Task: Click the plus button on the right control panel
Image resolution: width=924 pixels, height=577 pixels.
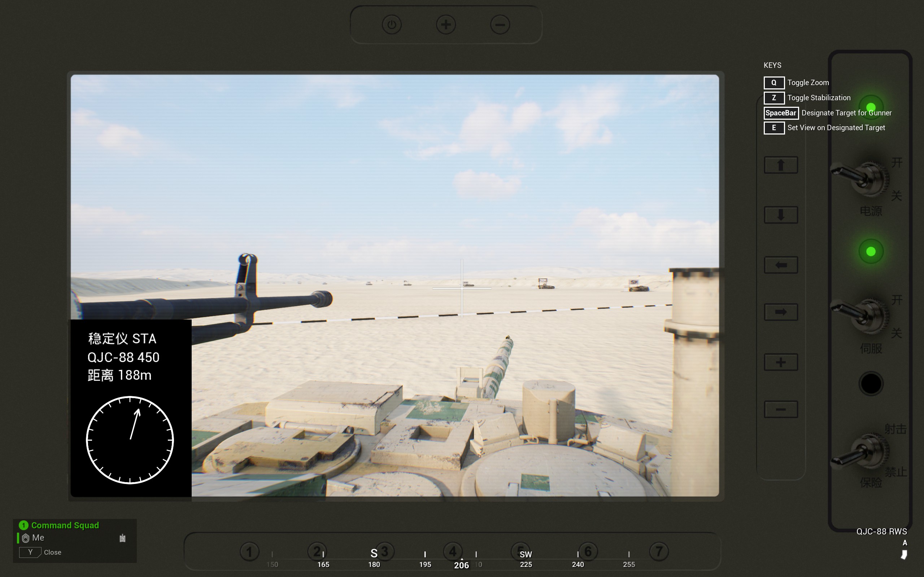Action: click(x=780, y=362)
